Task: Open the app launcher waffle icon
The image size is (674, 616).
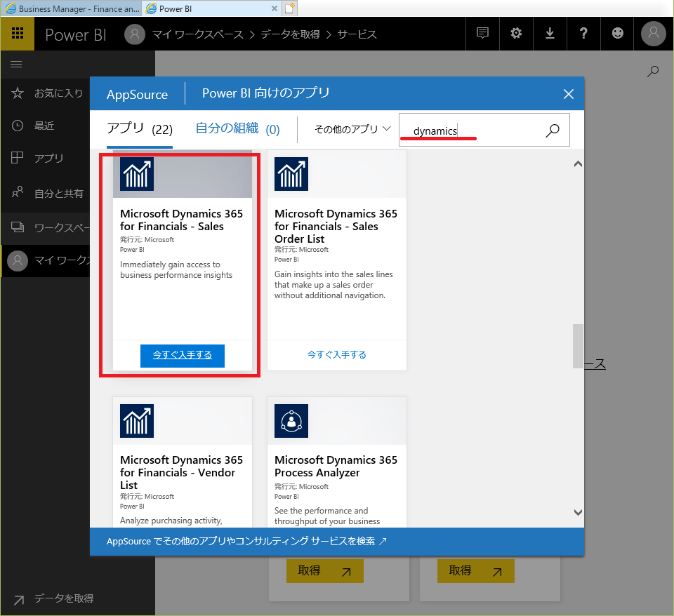Action: [17, 34]
